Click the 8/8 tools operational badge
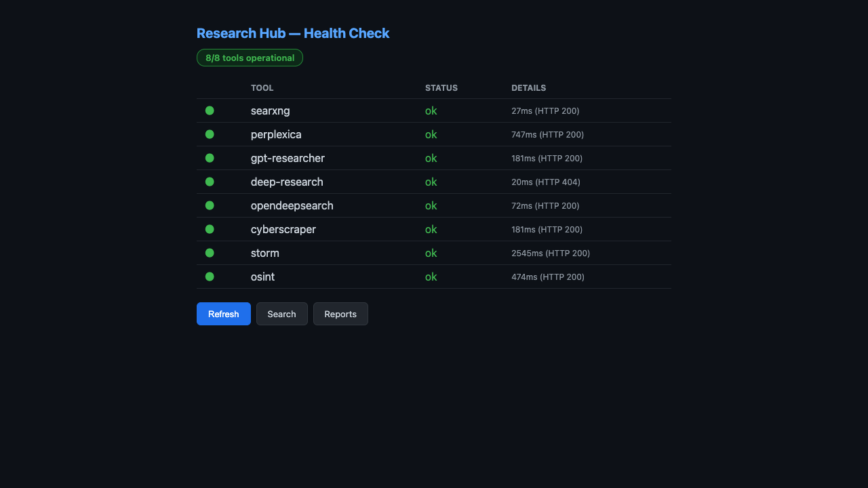 pos(250,58)
